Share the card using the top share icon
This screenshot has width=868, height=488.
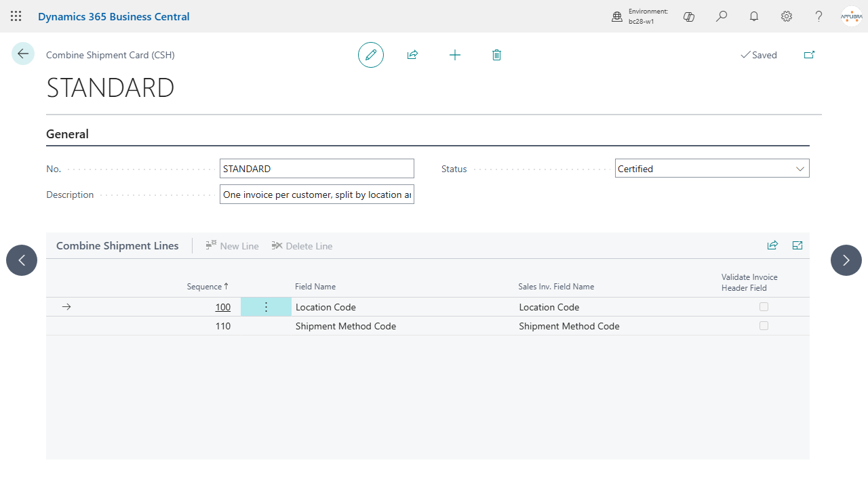tap(412, 55)
